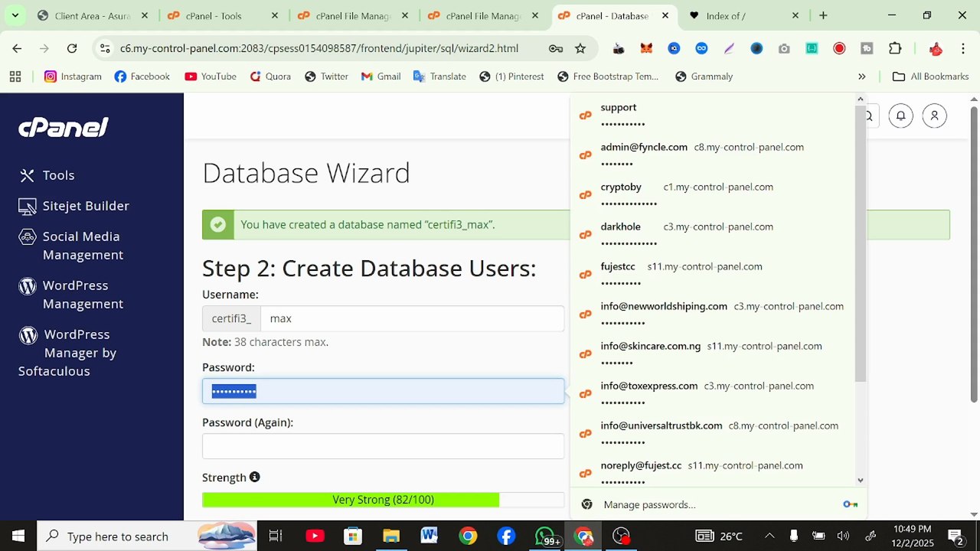The height and width of the screenshot is (551, 980).
Task: Open Social Media Management sidebar item
Action: 71,246
